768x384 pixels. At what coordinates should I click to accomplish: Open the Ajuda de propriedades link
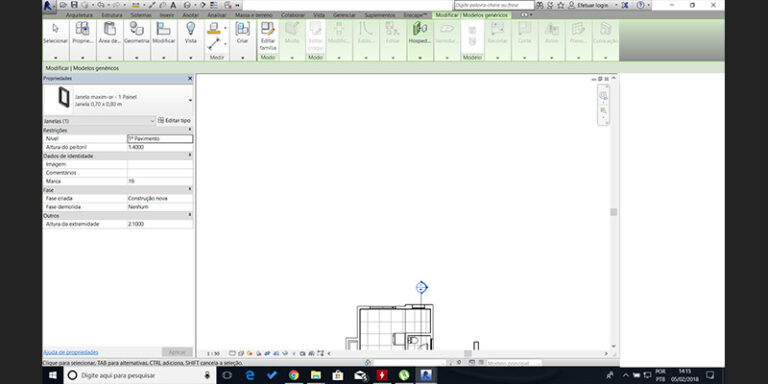(x=71, y=352)
